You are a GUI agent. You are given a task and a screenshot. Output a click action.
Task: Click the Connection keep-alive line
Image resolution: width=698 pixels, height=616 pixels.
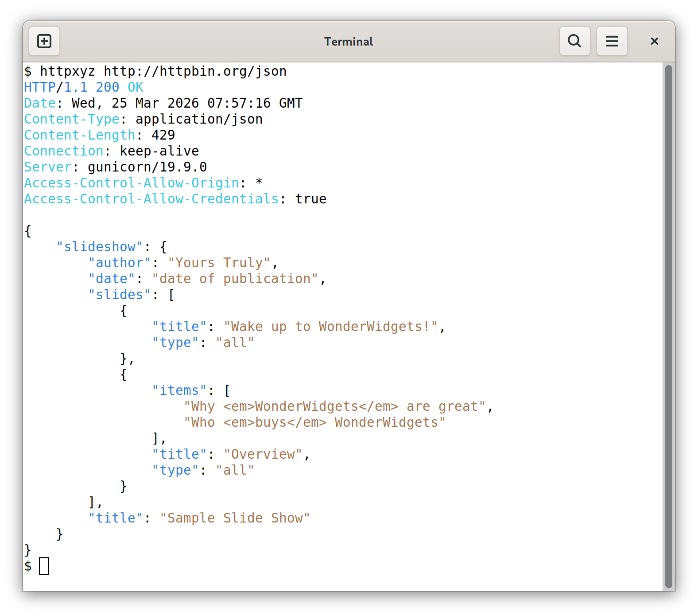tap(112, 151)
